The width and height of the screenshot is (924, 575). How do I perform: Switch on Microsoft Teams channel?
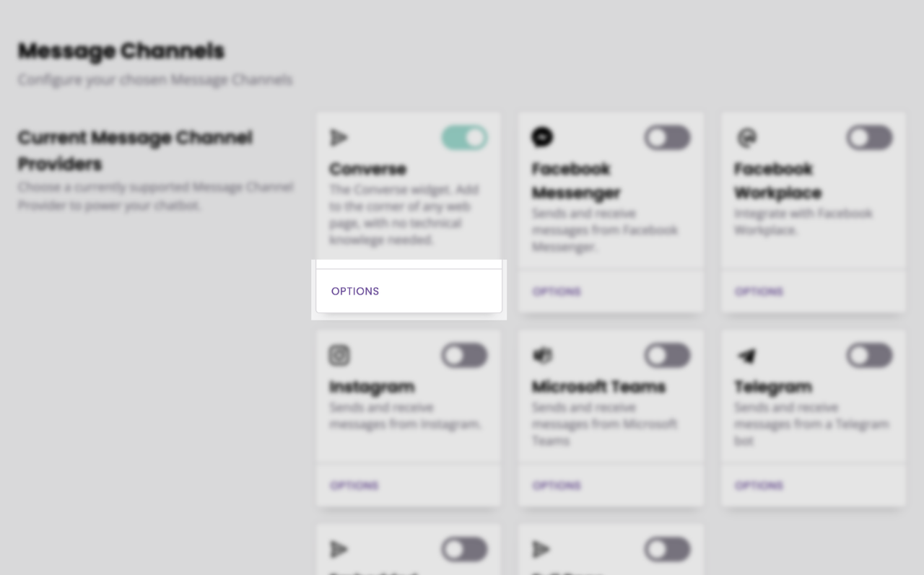[x=667, y=355]
